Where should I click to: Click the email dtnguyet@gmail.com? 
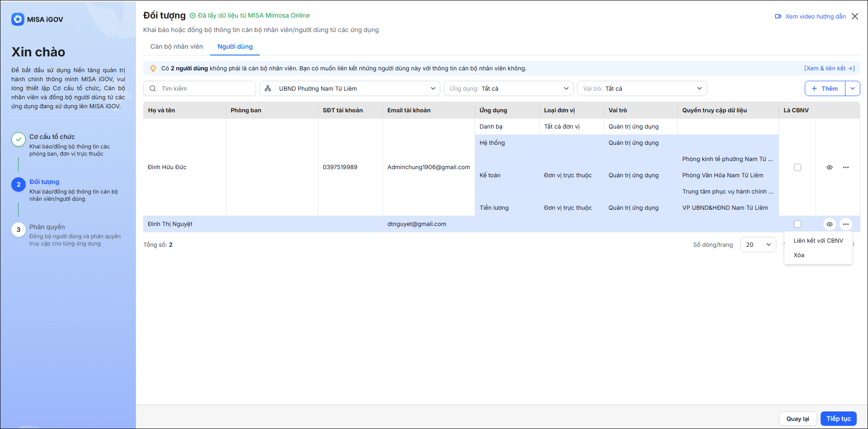coord(416,224)
